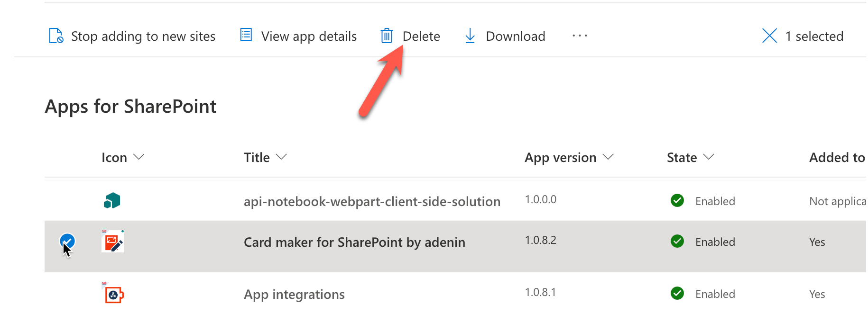Image resolution: width=868 pixels, height=323 pixels.
Task: Click the Added to column header
Action: [837, 157]
